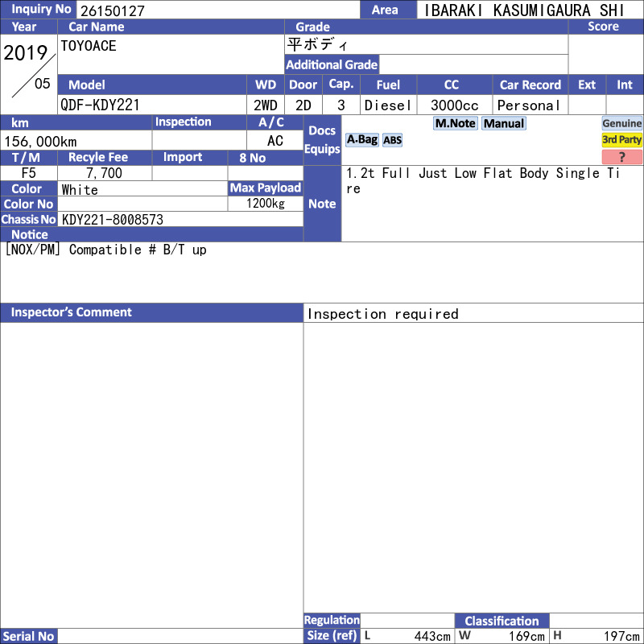644x644 pixels.
Task: Click the ABS equipment badge
Action: pyautogui.click(x=392, y=140)
